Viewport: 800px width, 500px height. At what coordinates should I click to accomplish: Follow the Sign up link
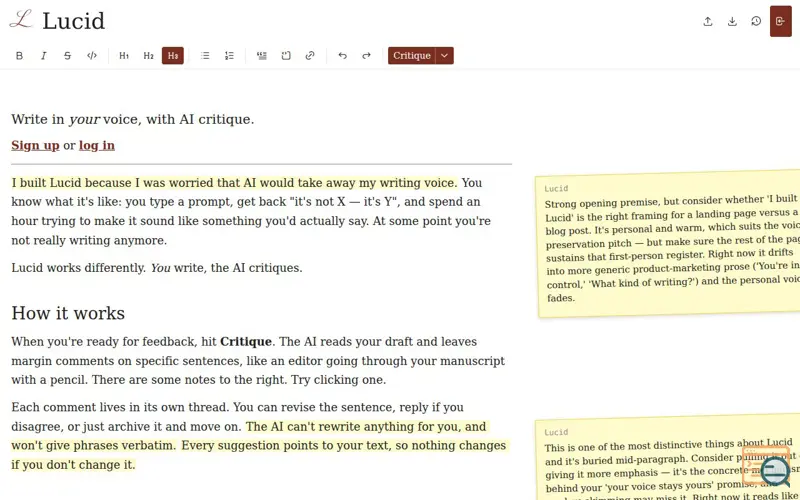(x=35, y=145)
